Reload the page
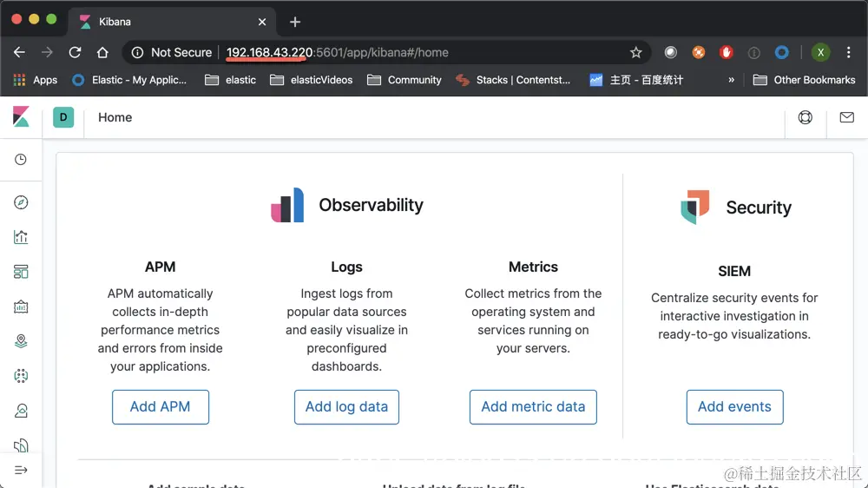Viewport: 868px width, 488px height. 75,53
